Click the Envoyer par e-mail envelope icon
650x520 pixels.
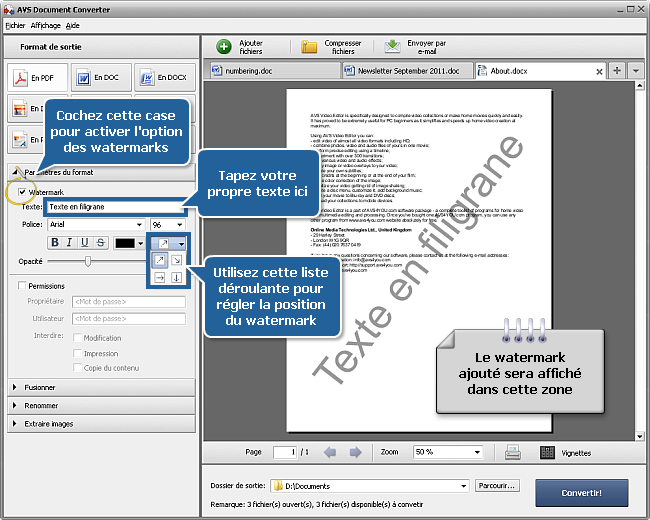[392, 47]
